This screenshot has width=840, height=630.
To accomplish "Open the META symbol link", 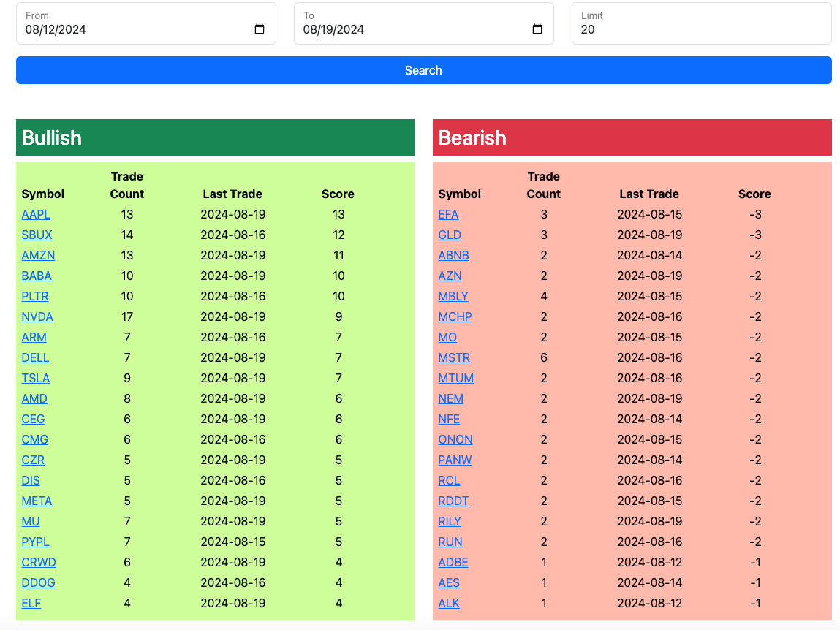I will (37, 501).
